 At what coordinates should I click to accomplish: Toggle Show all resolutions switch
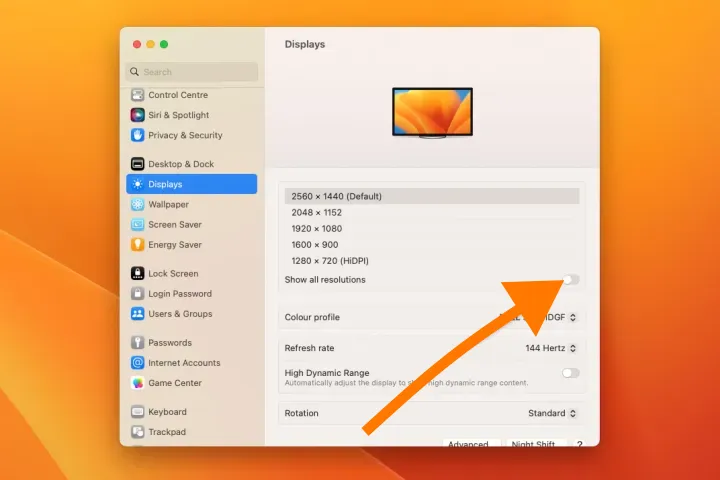[571, 280]
